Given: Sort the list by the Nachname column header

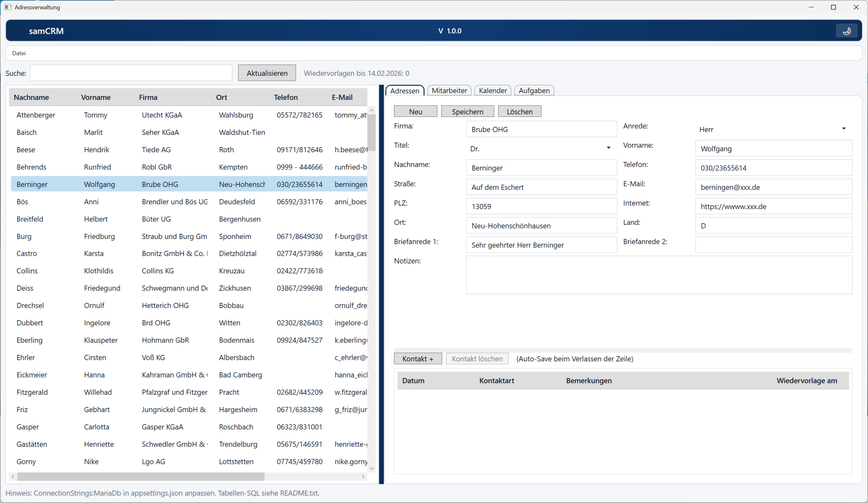Looking at the screenshot, I should [x=31, y=97].
